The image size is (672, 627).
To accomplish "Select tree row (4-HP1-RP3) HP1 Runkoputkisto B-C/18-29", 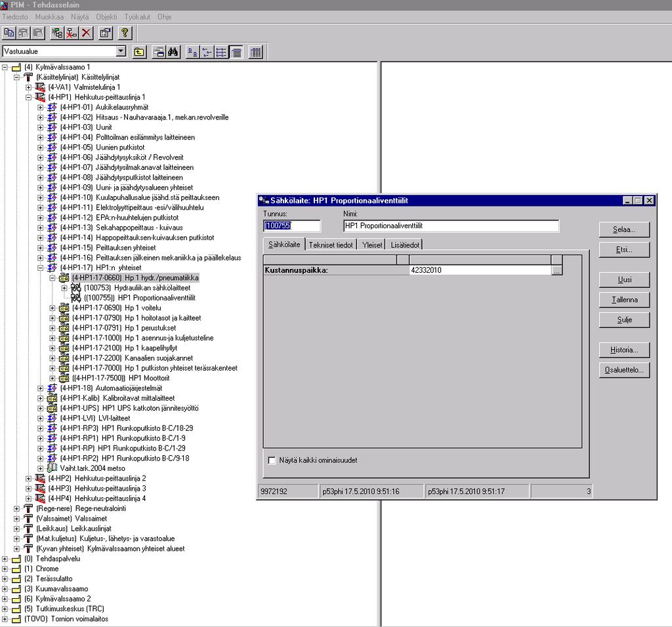I will pyautogui.click(x=127, y=428).
